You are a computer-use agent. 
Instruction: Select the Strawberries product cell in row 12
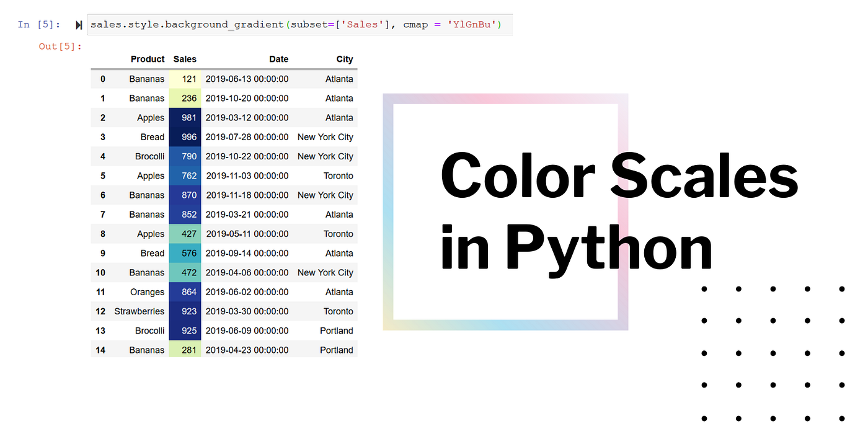coord(139,311)
